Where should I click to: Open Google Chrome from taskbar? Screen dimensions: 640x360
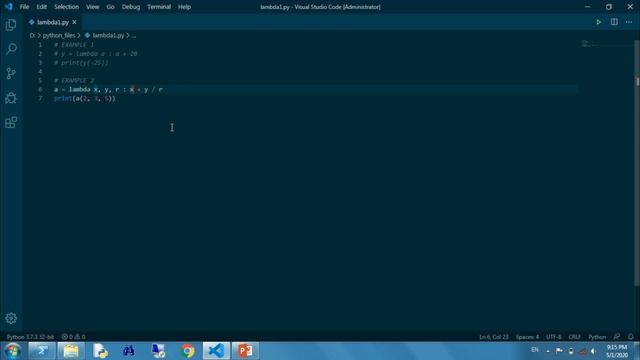coord(187,351)
